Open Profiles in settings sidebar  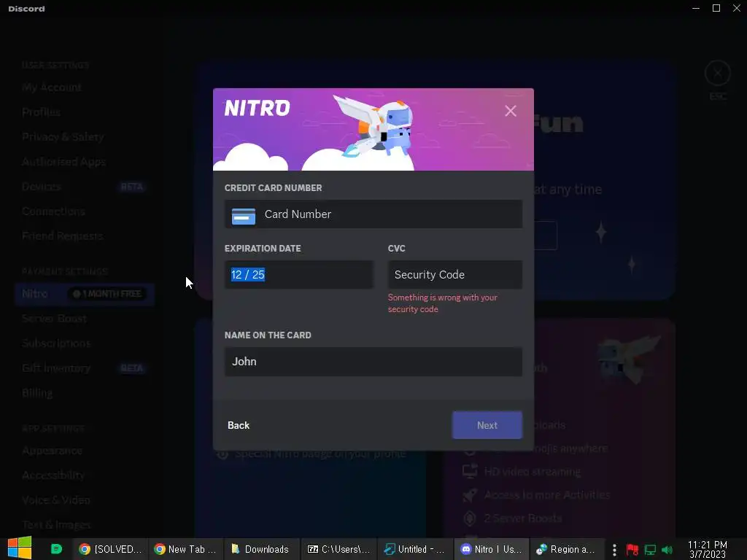click(41, 112)
